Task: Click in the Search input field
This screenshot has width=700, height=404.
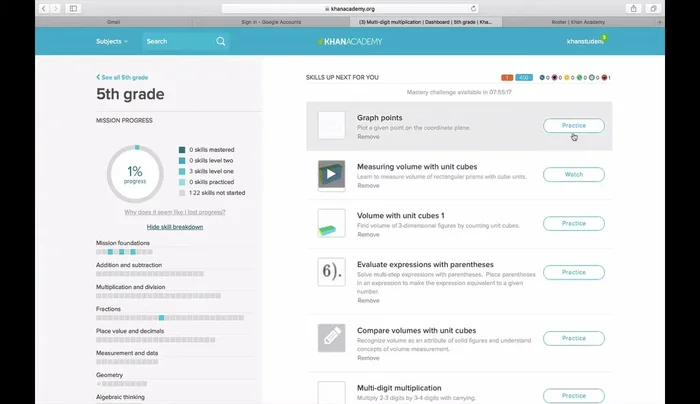Action: 177,42
